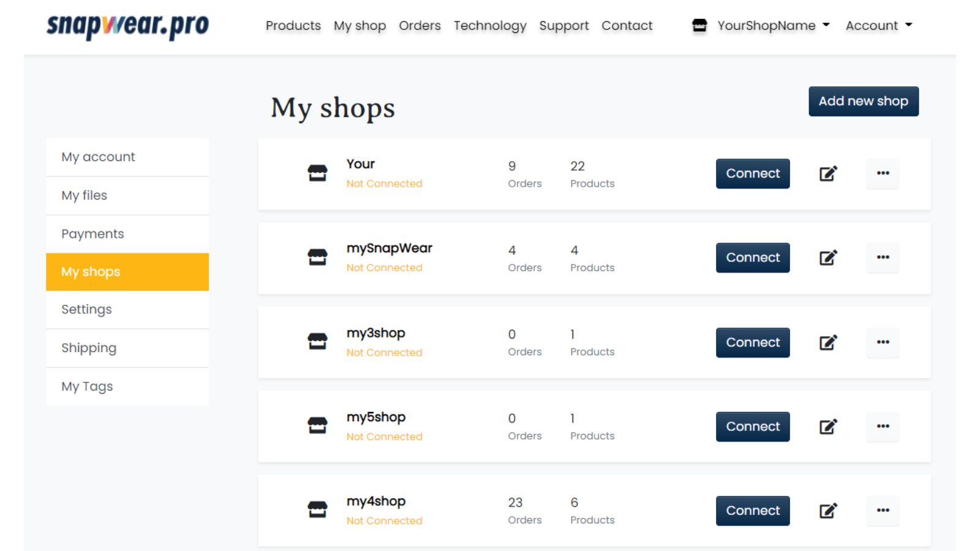Connect the my5shop shop
This screenshot has height=551, width=980.
pyautogui.click(x=753, y=427)
